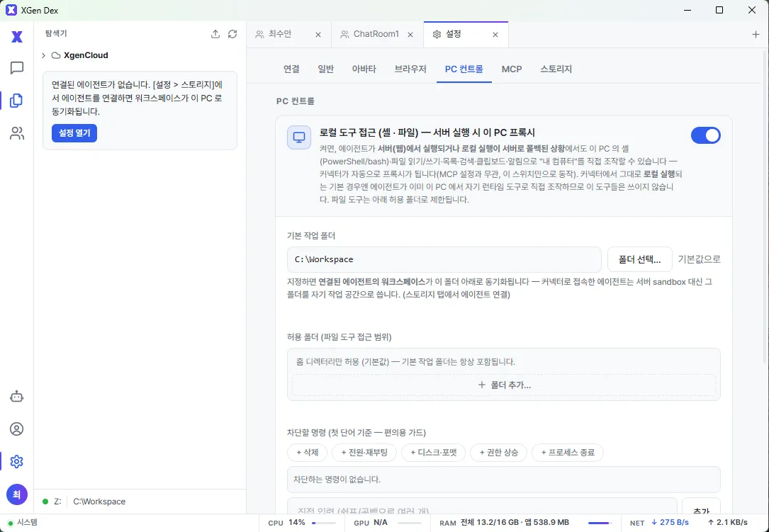Image resolution: width=769 pixels, height=532 pixels.
Task: Open the 스토리지 settings tab
Action: (x=556, y=69)
